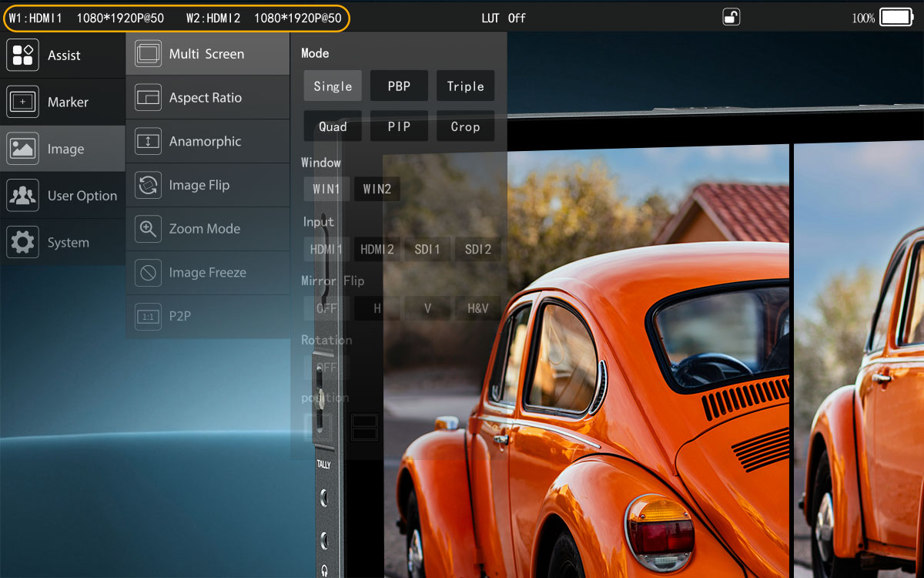Click the Image Flip icon
This screenshot has height=578, width=924.
click(x=148, y=185)
